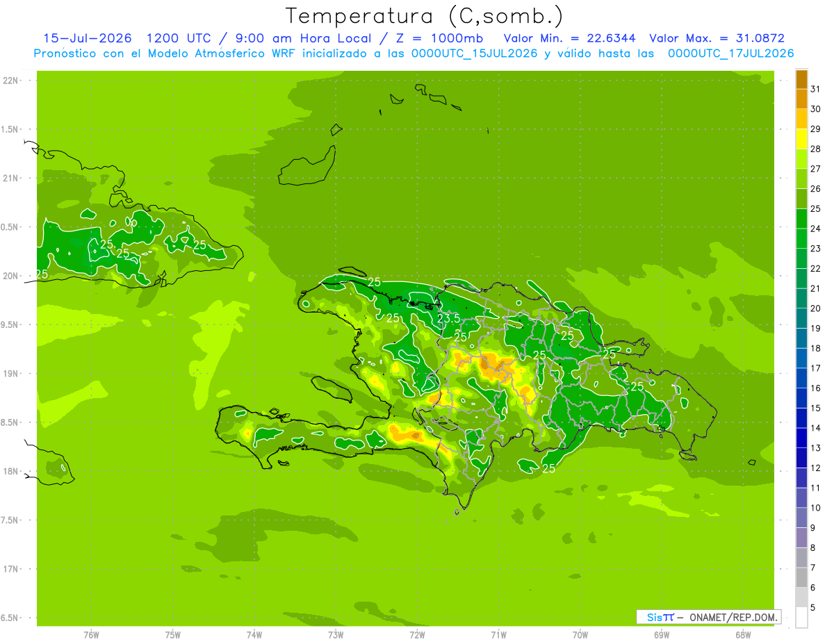
Task: Pick the yellow swatch between 28 and 29
Action: coord(801,139)
